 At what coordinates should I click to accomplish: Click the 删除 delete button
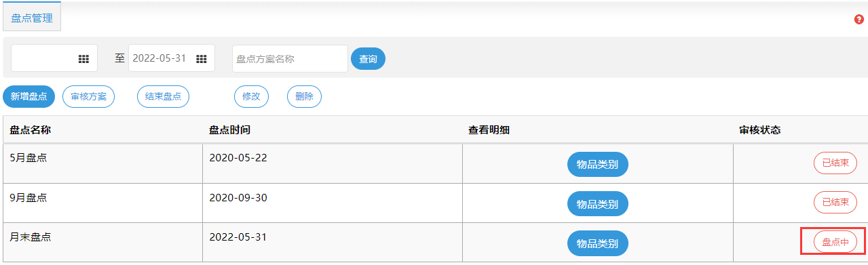click(304, 96)
